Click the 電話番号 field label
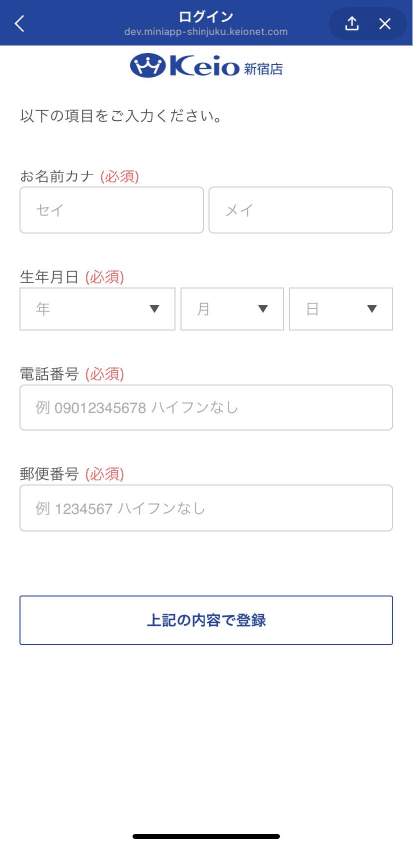 (x=50, y=373)
